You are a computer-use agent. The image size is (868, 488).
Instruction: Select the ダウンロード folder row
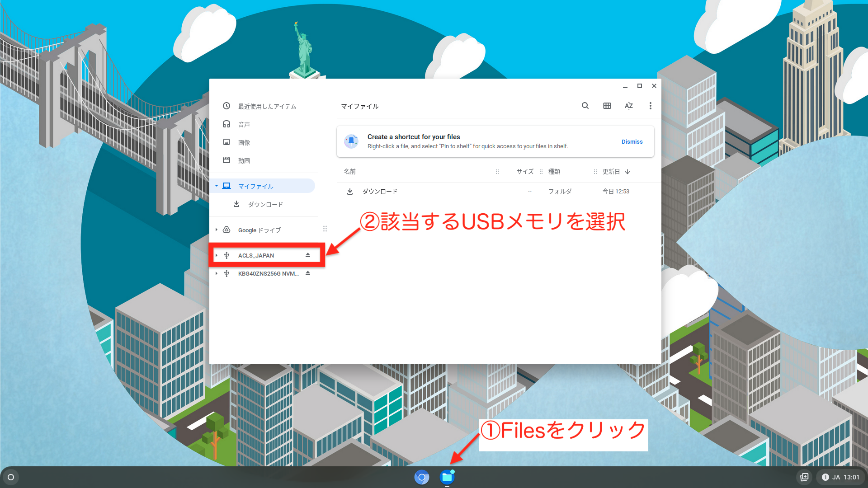point(499,192)
